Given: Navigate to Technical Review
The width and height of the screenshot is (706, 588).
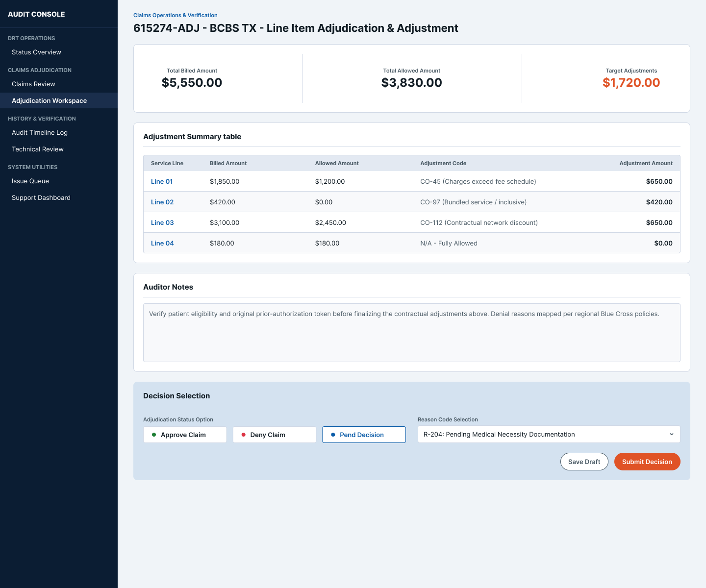Looking at the screenshot, I should point(59,149).
